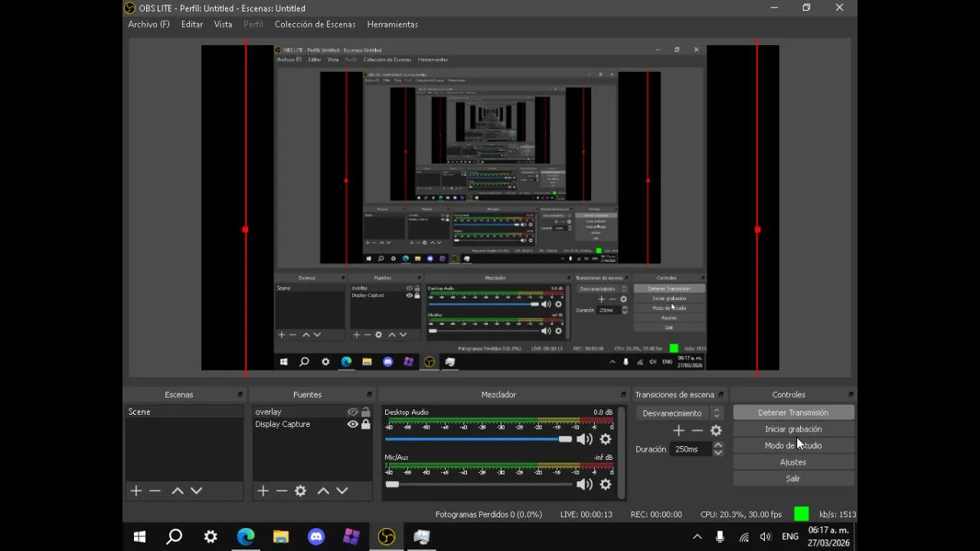Open File Explorer from taskbar

click(x=281, y=536)
